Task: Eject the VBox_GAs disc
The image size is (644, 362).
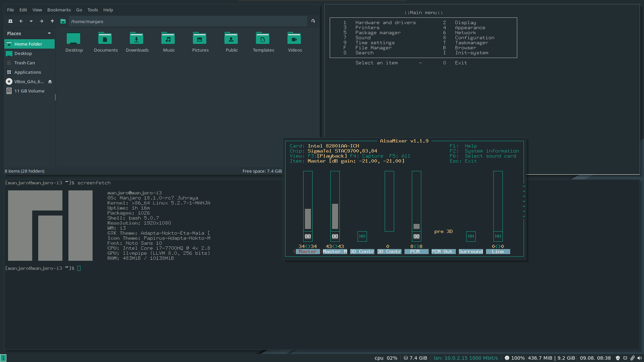Action: point(50,81)
